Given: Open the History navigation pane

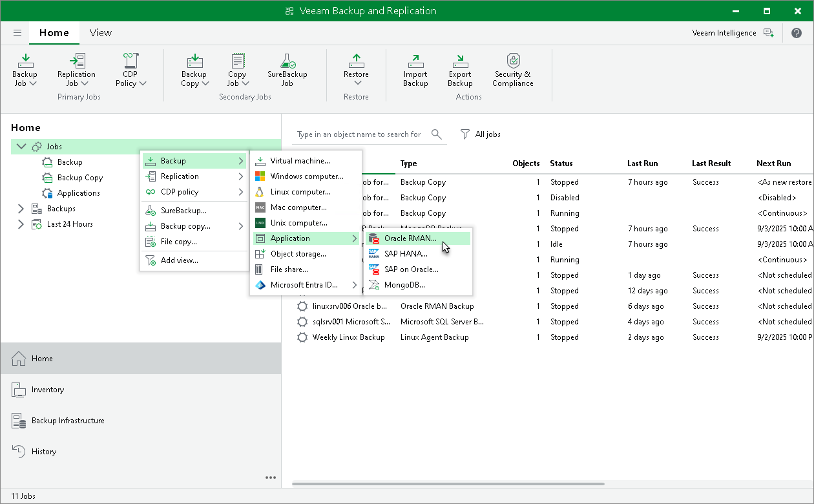Looking at the screenshot, I should [x=141, y=452].
